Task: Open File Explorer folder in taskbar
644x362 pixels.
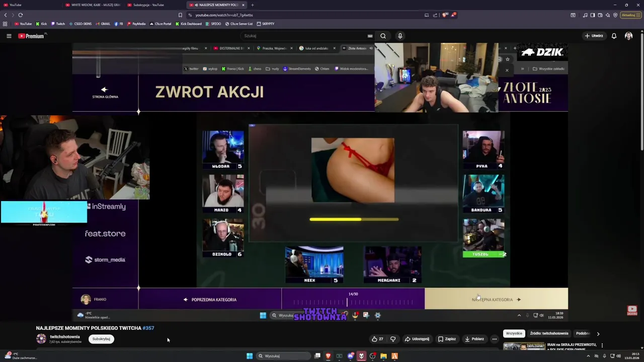Action: [x=383, y=356]
